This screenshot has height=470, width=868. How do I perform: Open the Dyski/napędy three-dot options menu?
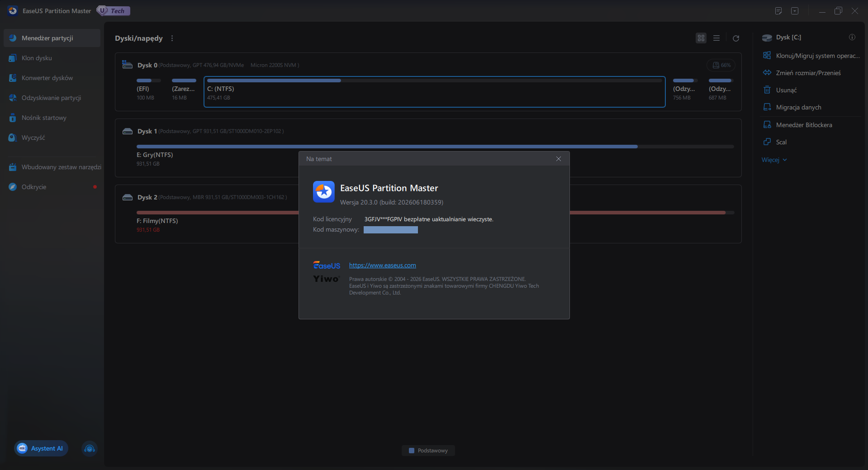pyautogui.click(x=172, y=38)
